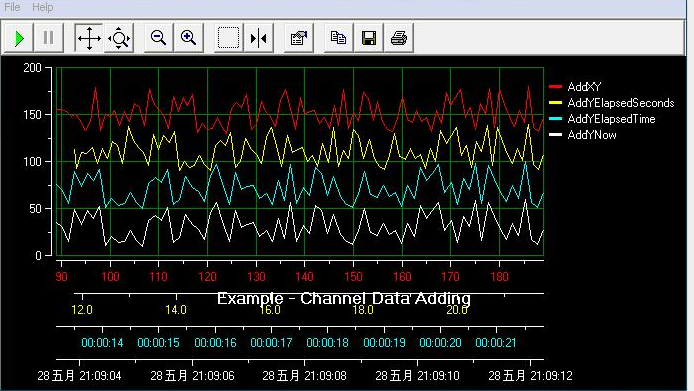This screenshot has width=694, height=391.
Task: Select the zoom box selection tool
Action: pyautogui.click(x=228, y=38)
